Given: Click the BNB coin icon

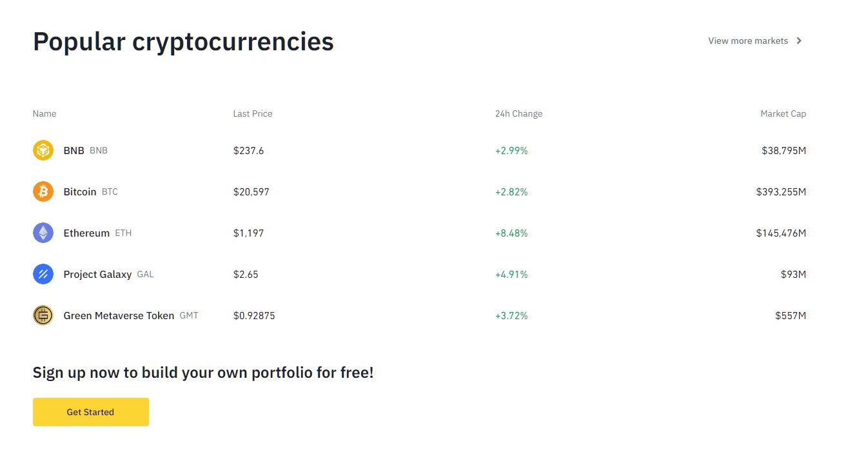Looking at the screenshot, I should click(x=43, y=150).
